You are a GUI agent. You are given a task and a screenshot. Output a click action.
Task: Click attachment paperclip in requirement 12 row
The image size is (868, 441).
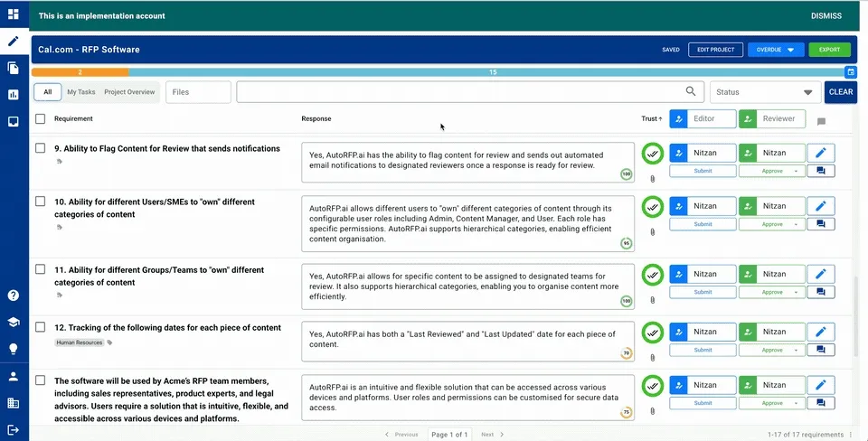(653, 358)
